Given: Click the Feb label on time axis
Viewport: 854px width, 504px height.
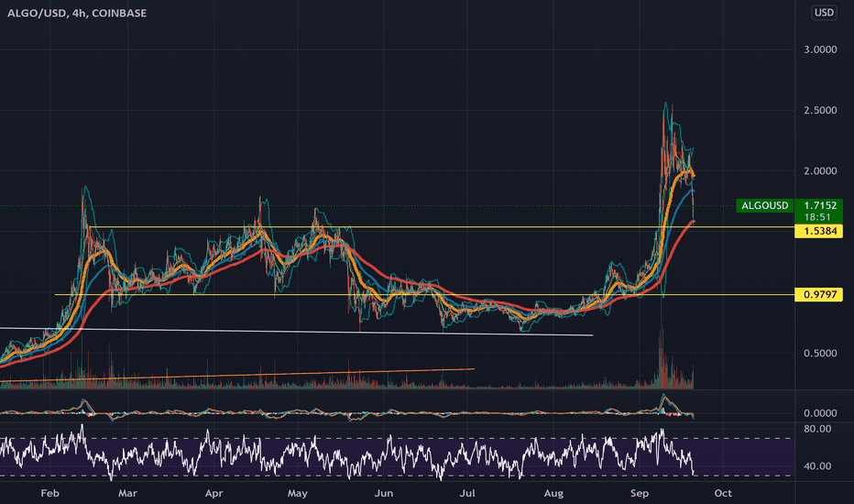Looking at the screenshot, I should coord(49,493).
